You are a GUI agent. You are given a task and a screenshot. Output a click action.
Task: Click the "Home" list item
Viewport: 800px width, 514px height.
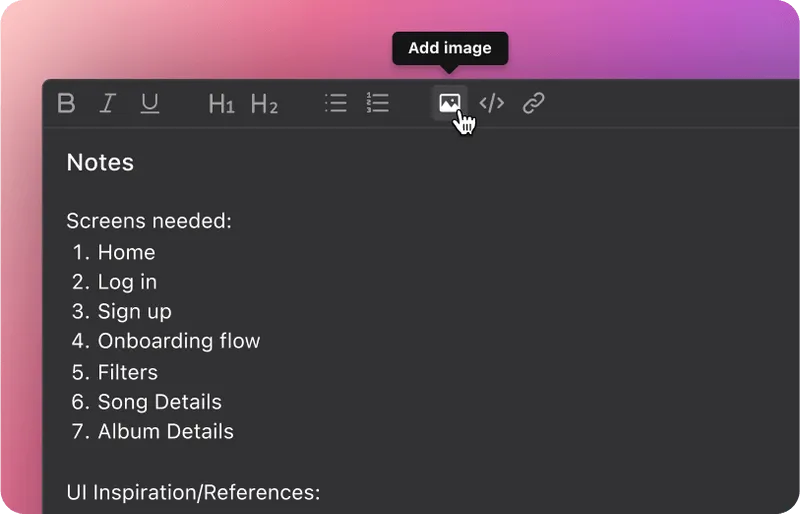[126, 252]
